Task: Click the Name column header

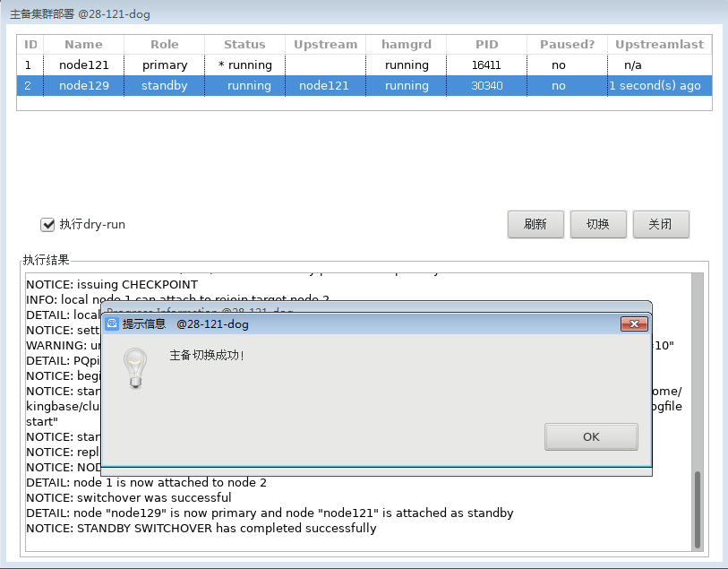Action: 83,45
